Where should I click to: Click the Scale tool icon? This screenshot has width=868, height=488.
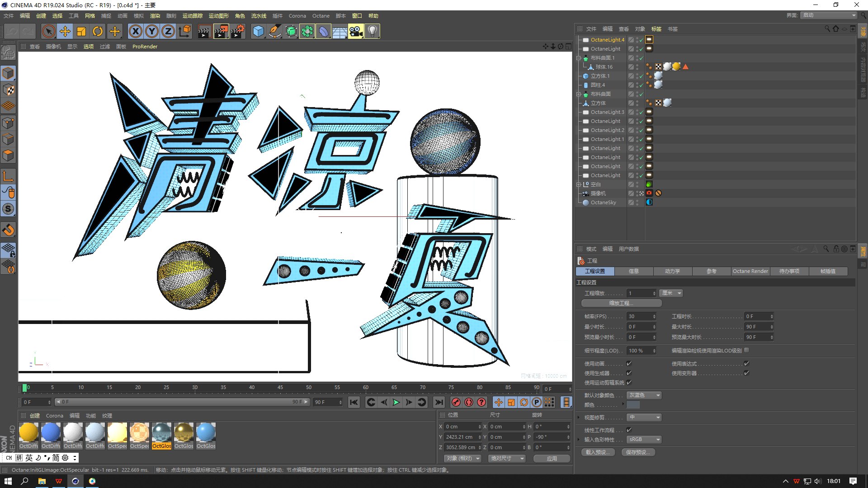click(x=81, y=32)
